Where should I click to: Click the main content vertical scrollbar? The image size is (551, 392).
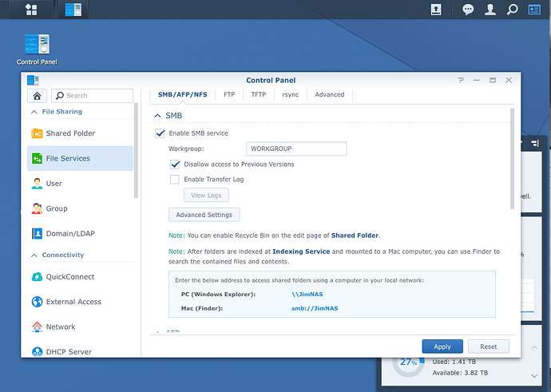click(512, 159)
